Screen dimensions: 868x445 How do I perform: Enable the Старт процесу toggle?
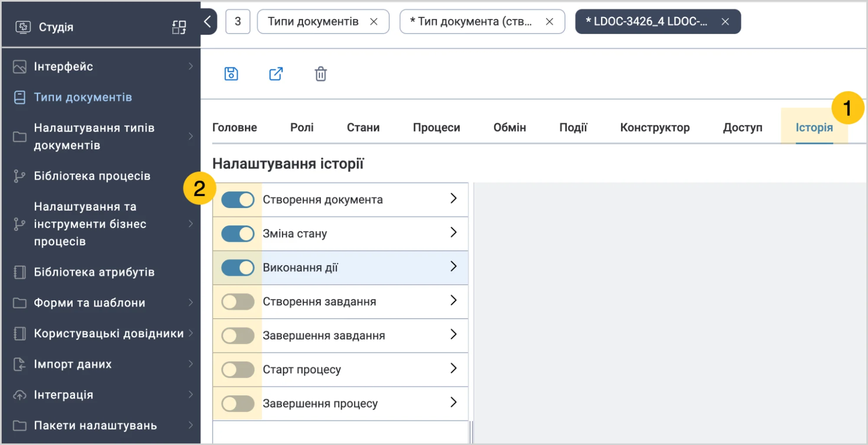coord(238,369)
